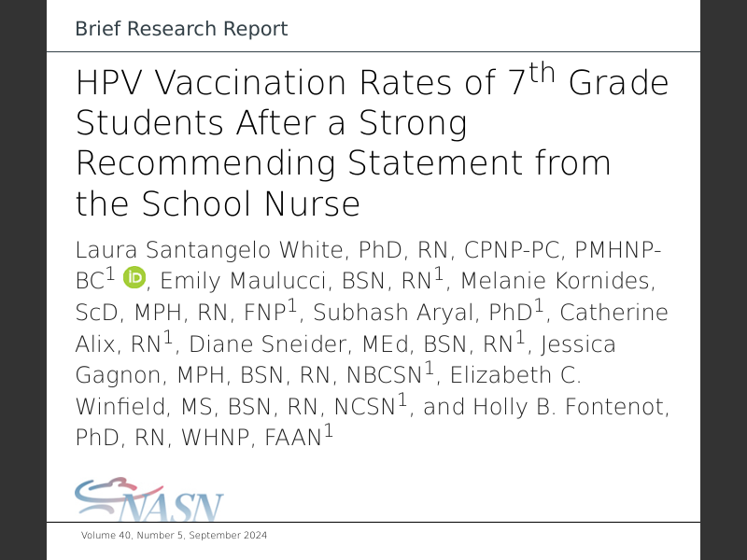Click the NASN journal logo

point(149,501)
